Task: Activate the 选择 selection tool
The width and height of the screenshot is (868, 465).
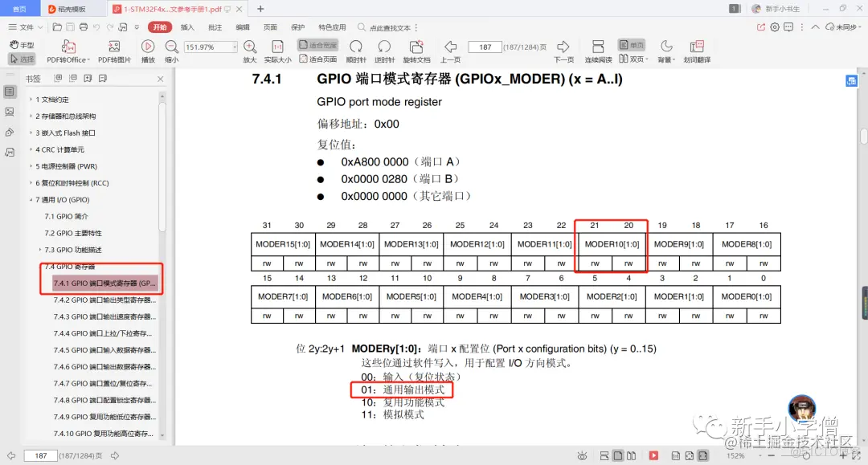Action: click(22, 58)
